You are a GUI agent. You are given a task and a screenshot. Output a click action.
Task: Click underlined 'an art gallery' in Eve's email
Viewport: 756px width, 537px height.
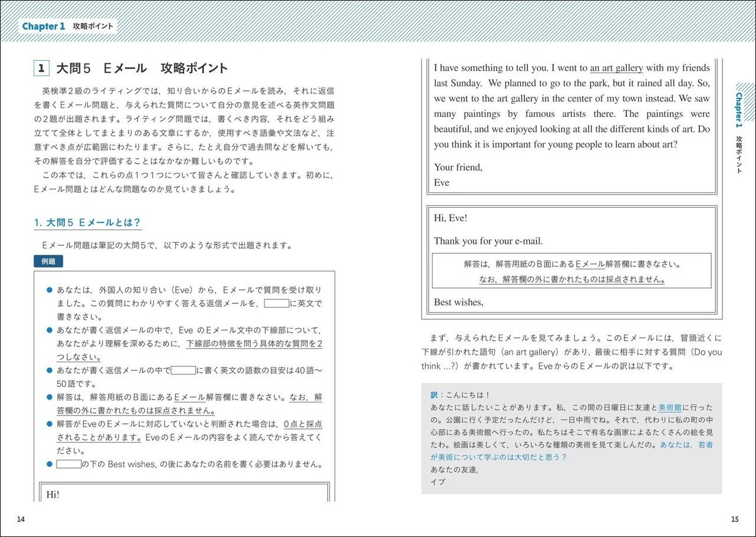[x=616, y=68]
